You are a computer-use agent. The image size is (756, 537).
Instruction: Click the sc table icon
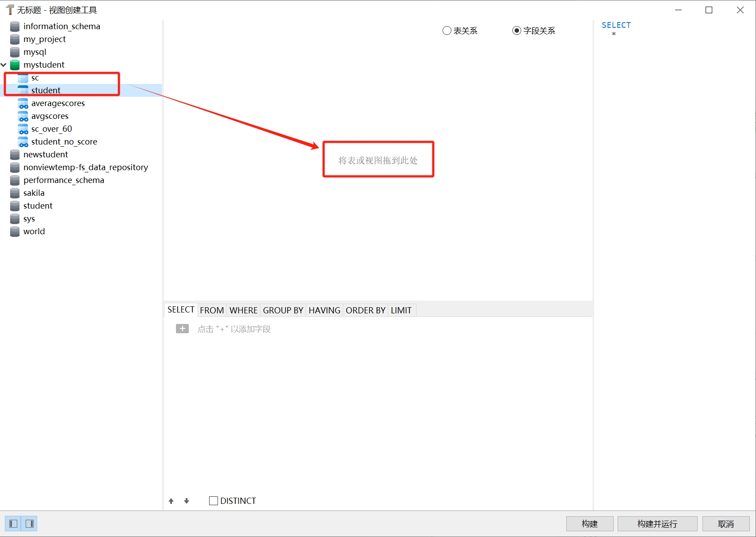[23, 78]
